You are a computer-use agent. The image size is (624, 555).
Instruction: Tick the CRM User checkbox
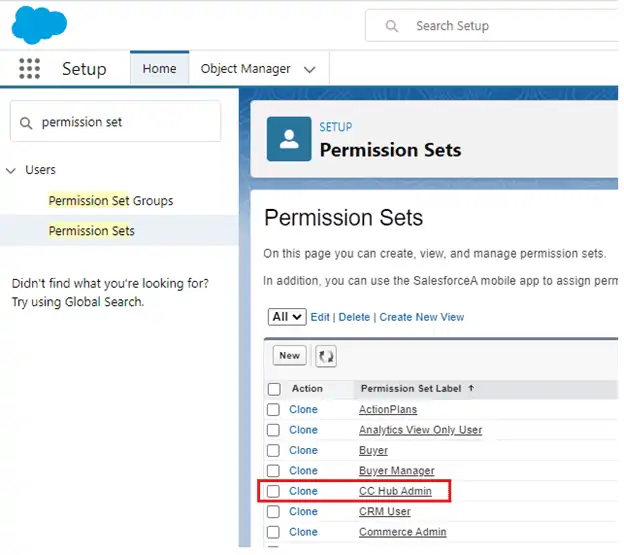coord(273,512)
